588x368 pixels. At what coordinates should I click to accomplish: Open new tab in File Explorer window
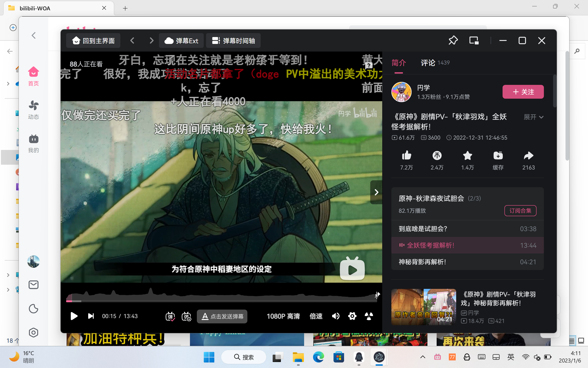(x=125, y=8)
